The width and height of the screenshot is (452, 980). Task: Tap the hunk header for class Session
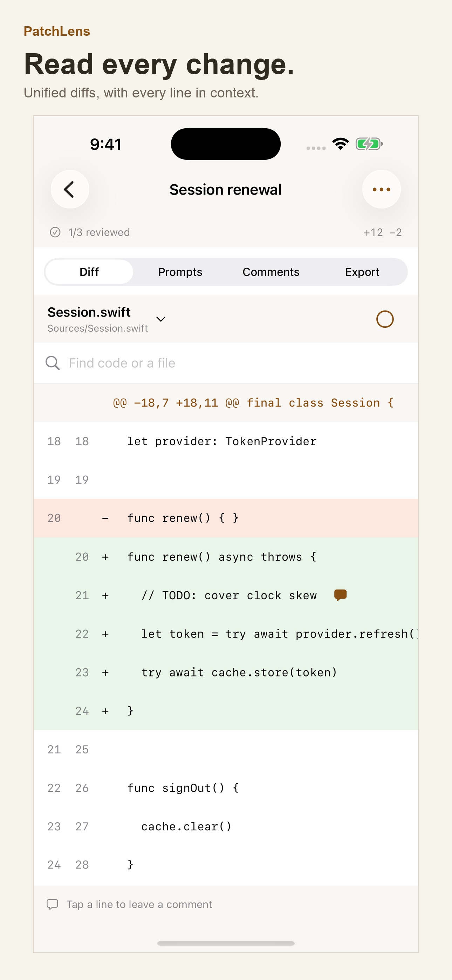coord(226,402)
